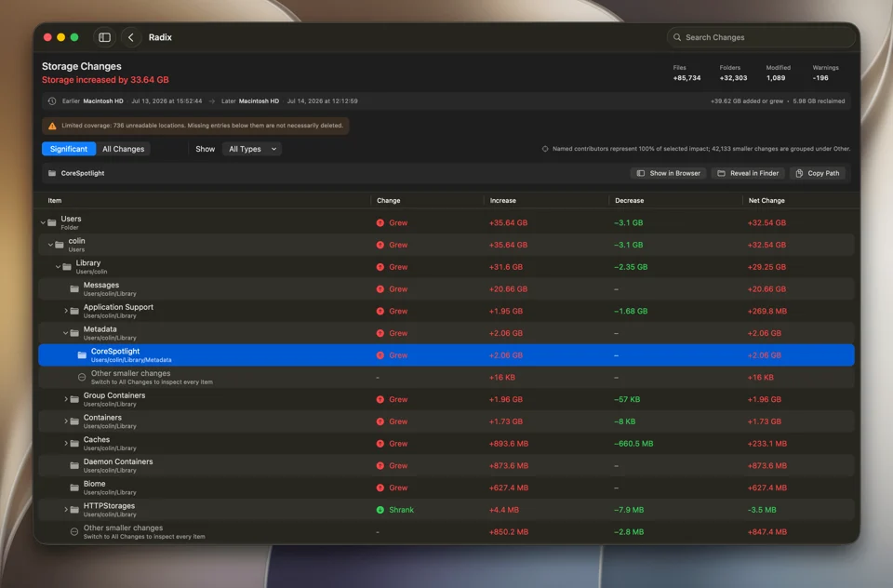Click the Daemon Containers folder icon
The height and width of the screenshot is (588, 893).
click(x=74, y=465)
